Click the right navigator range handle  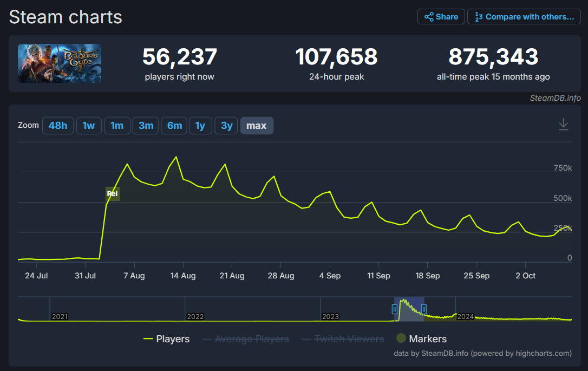point(424,309)
